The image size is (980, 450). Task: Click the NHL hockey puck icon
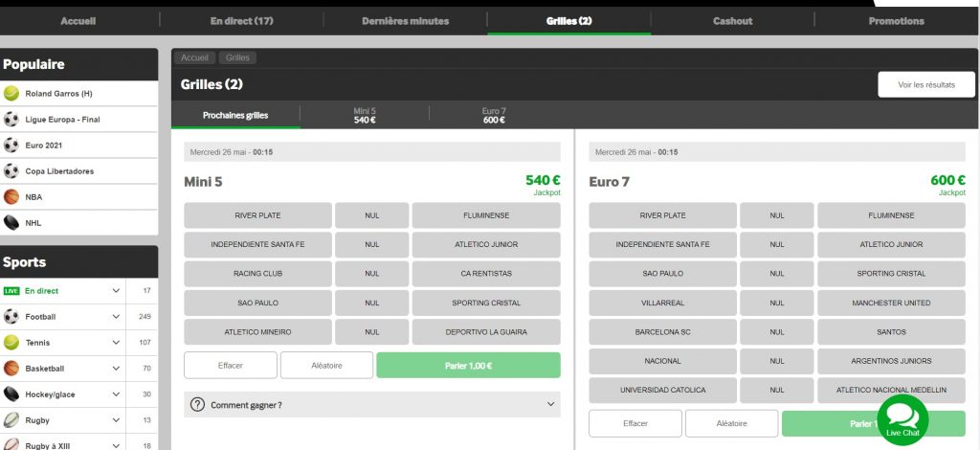click(11, 222)
